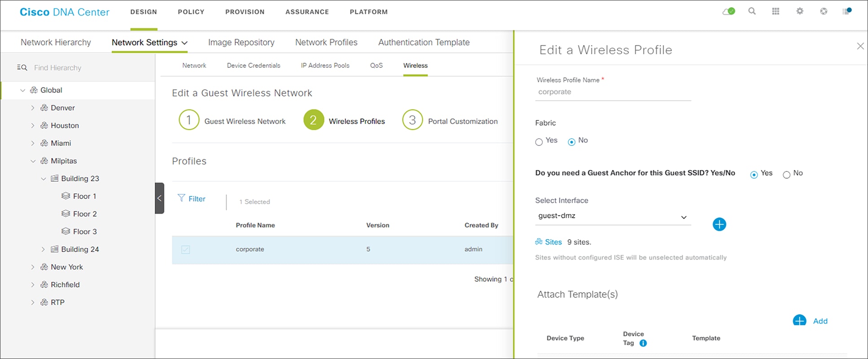Image resolution: width=868 pixels, height=359 pixels.
Task: Select Fabric Yes radio button
Action: pos(539,142)
